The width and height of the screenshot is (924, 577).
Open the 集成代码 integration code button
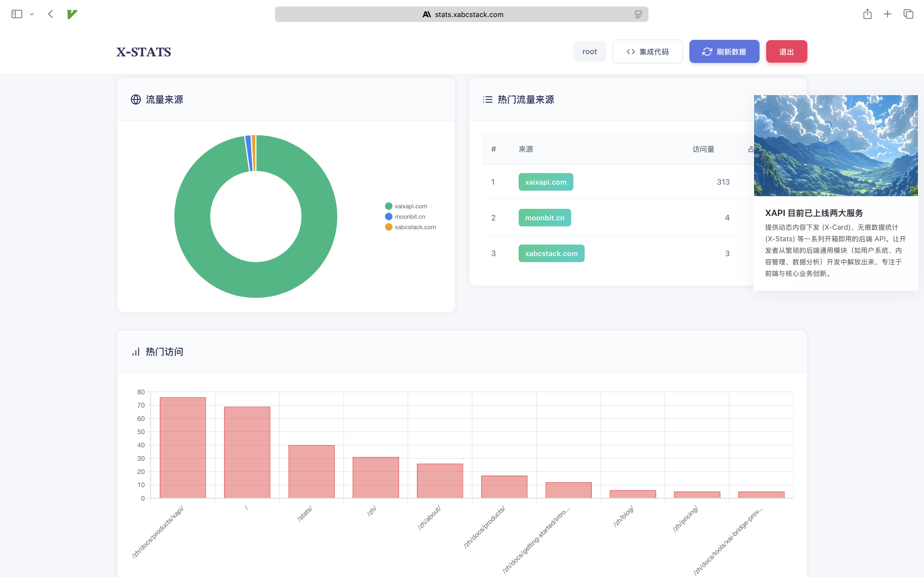(648, 52)
